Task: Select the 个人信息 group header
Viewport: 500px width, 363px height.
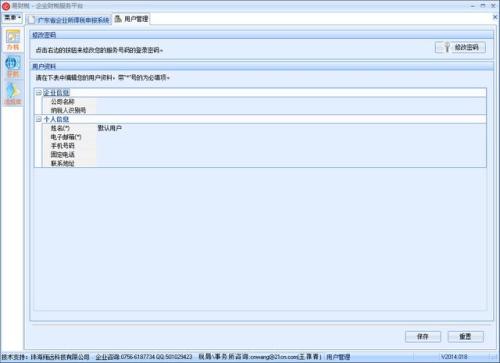Action: [56, 119]
